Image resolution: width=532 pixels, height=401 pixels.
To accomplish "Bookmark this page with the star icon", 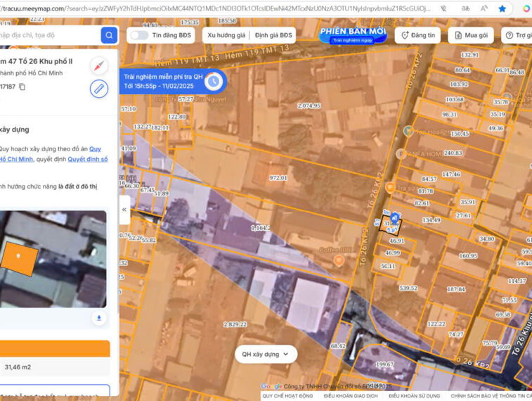I will 502,9.
